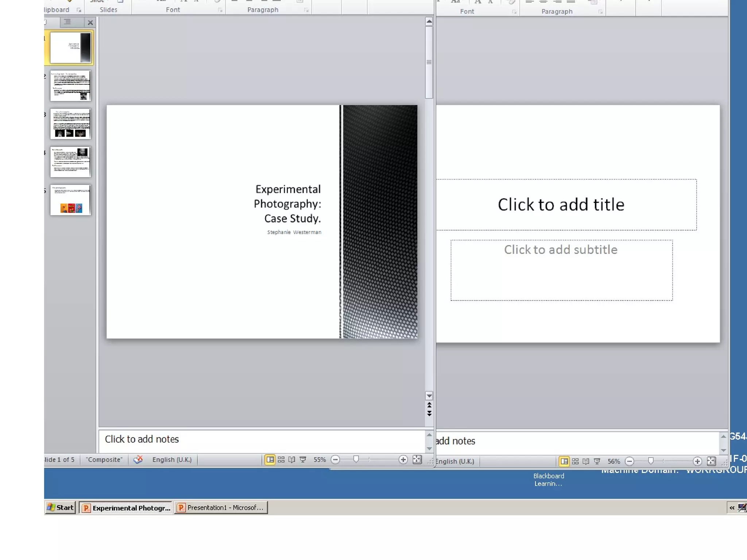The width and height of the screenshot is (747, 560).
Task: Fit slide to window in right presentation
Action: click(711, 462)
